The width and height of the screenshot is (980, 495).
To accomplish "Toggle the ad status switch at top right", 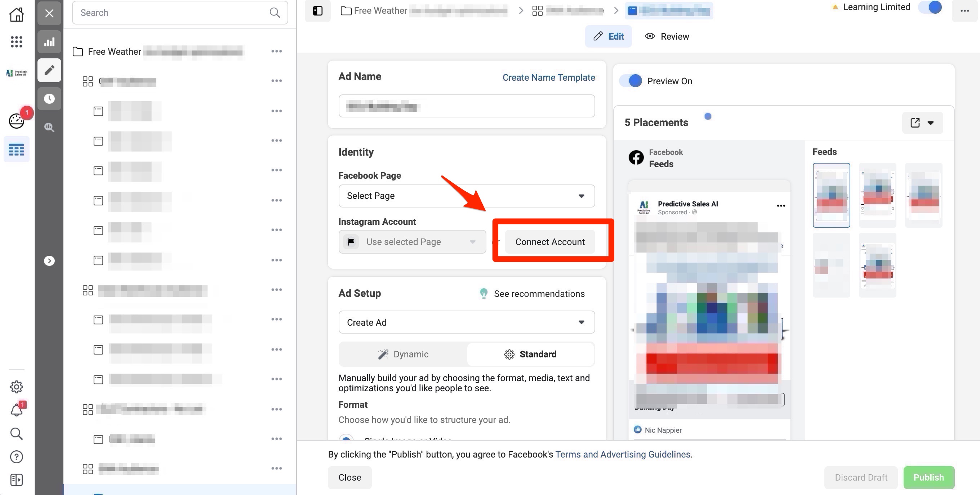I will point(931,7).
